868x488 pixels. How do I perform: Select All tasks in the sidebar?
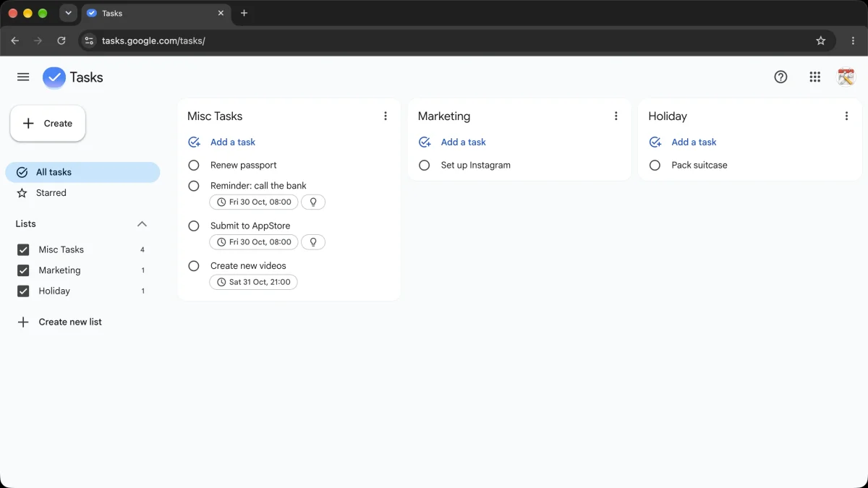pyautogui.click(x=82, y=172)
